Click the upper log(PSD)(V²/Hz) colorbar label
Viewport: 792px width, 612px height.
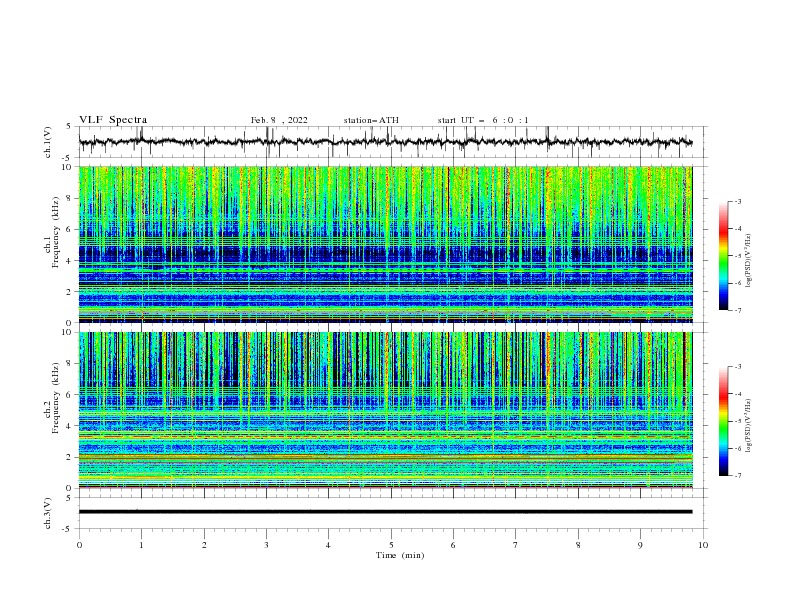(748, 261)
